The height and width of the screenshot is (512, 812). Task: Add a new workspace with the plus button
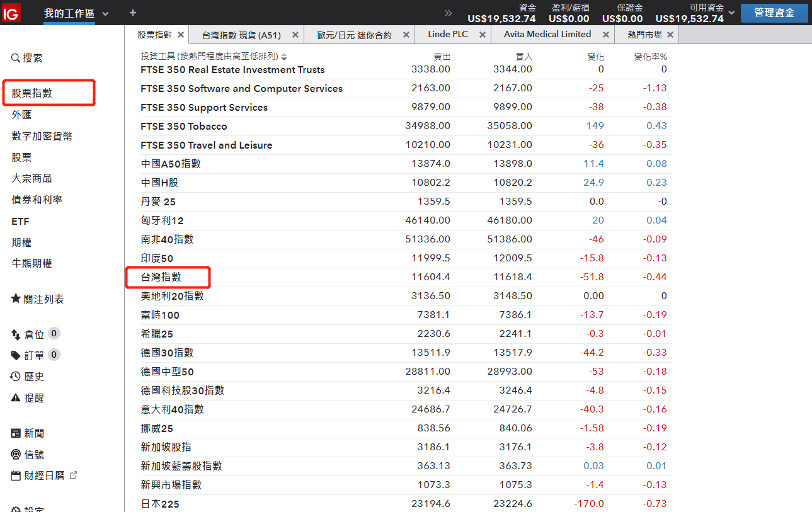coord(132,13)
